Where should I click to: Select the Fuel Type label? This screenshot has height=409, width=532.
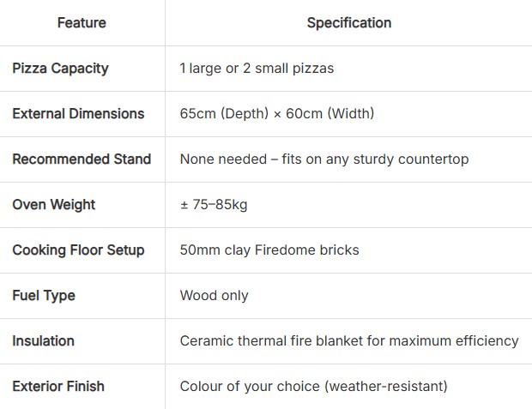click(44, 296)
